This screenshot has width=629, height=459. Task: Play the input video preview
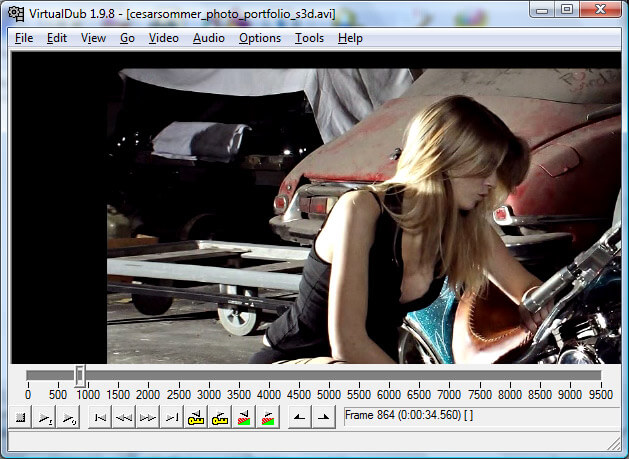44,418
